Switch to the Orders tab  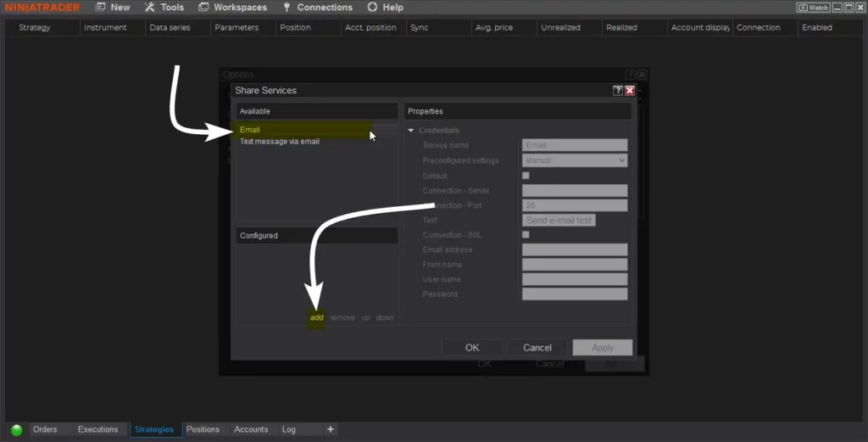click(x=45, y=429)
